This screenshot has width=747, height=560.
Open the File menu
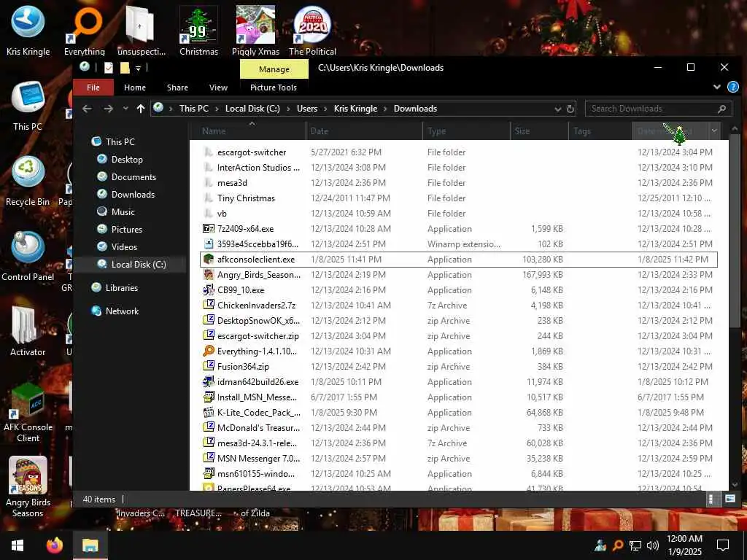[x=93, y=87]
